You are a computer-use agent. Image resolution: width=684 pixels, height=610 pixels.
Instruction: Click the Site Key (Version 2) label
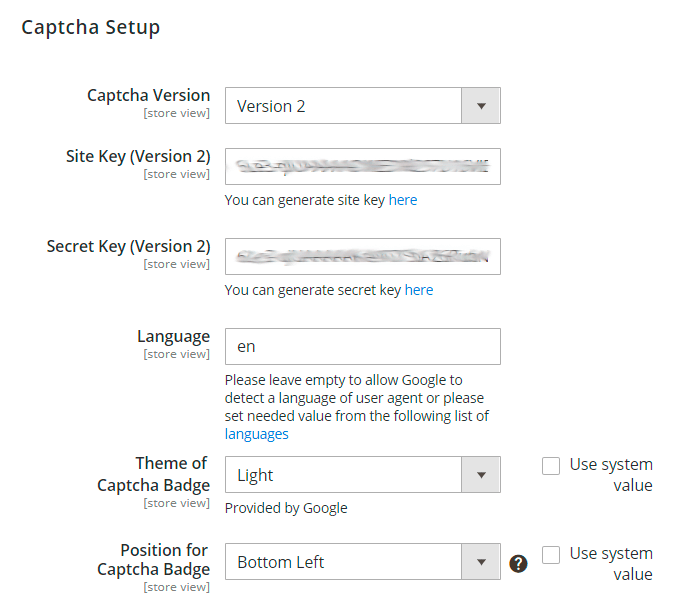coord(138,156)
